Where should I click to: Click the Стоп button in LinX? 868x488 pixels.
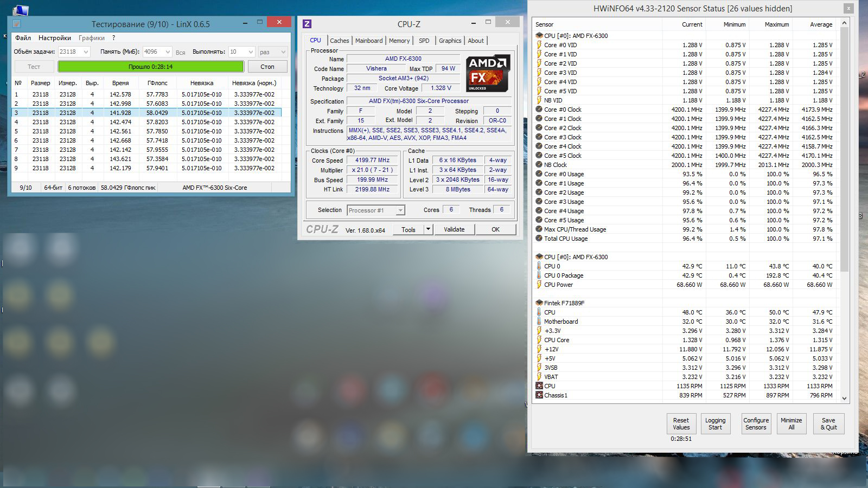pos(267,67)
